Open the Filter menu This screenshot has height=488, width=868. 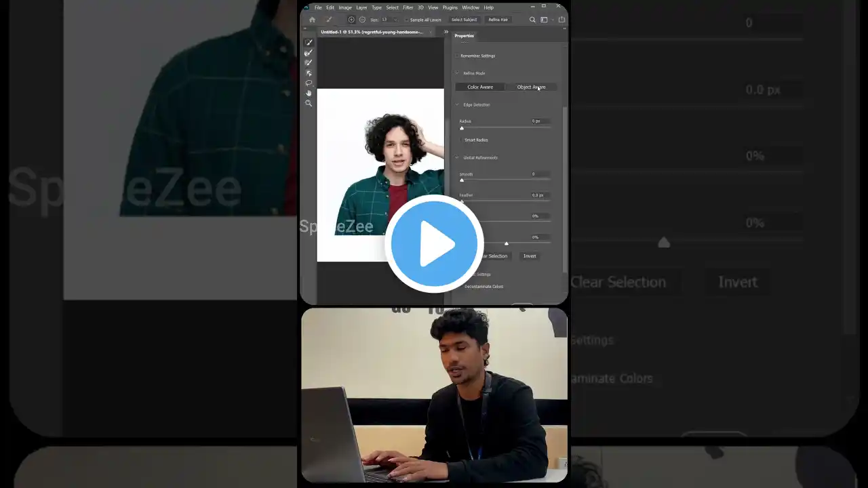(408, 7)
